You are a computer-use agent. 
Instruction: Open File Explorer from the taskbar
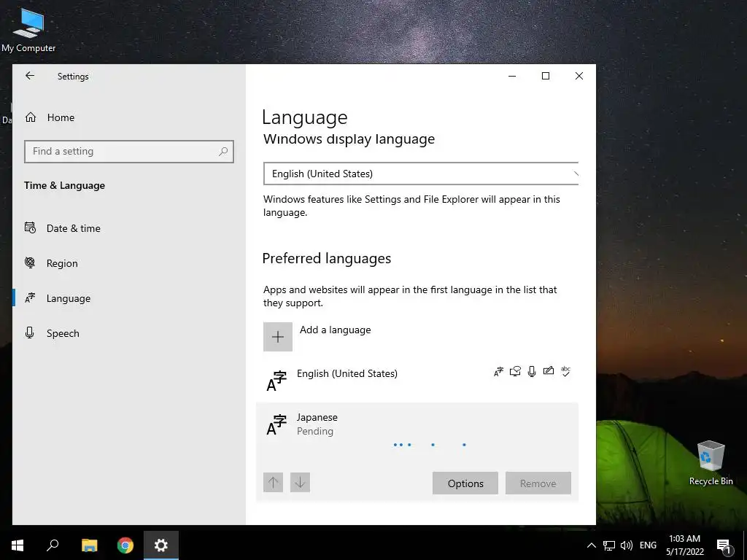pyautogui.click(x=89, y=545)
